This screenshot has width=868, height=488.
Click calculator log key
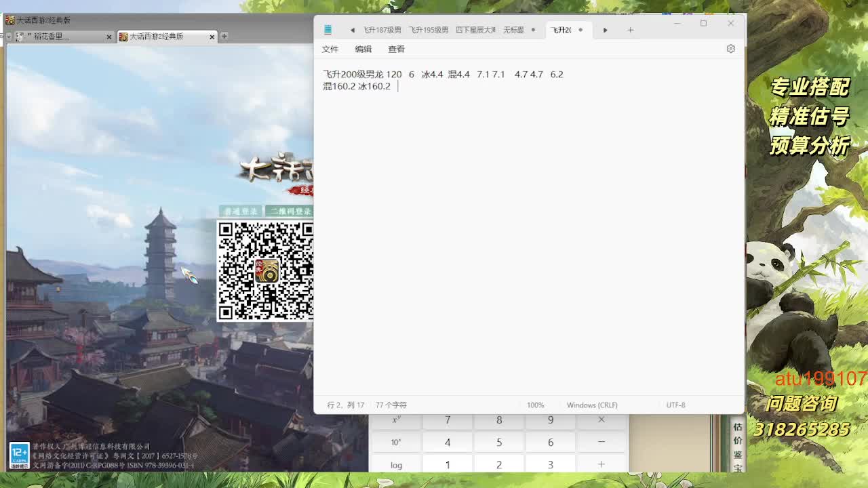[396, 464]
